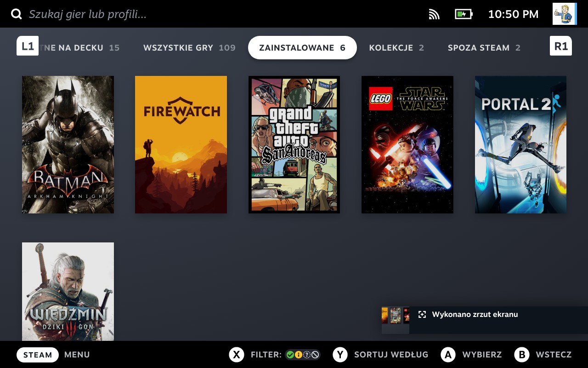Click the Filter label
Screen dimensions: 588x368
[x=266, y=355]
